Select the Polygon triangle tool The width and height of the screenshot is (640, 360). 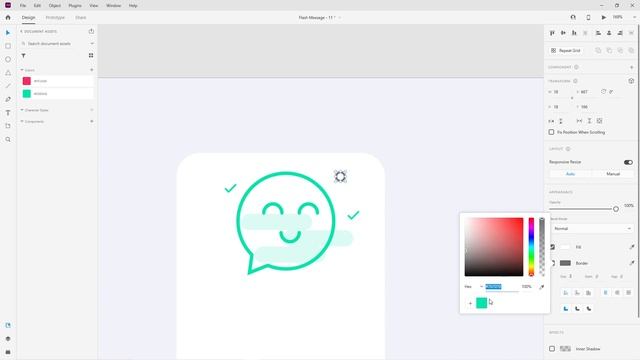8,73
